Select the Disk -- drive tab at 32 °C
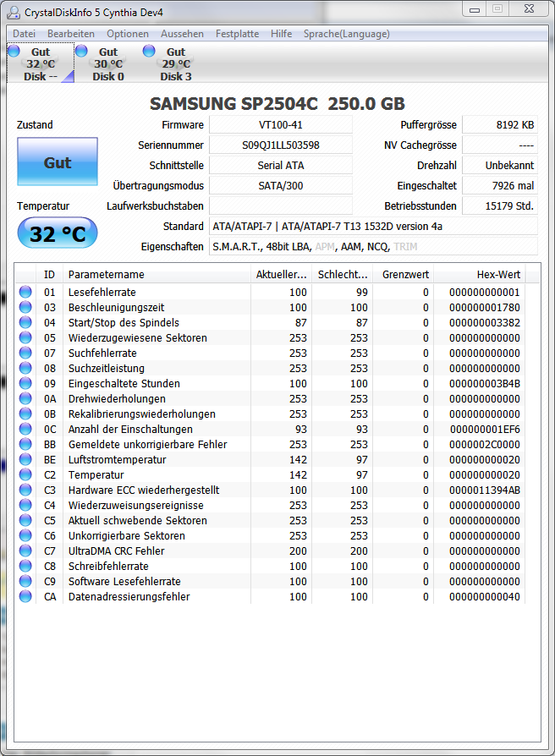Image resolution: width=555 pixels, height=756 pixels. click(x=41, y=63)
